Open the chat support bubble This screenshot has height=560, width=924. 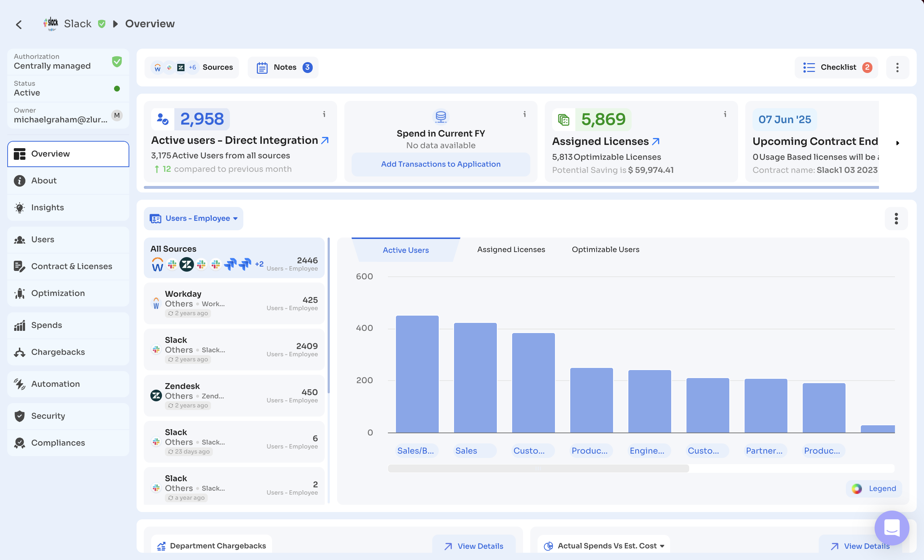pyautogui.click(x=892, y=528)
